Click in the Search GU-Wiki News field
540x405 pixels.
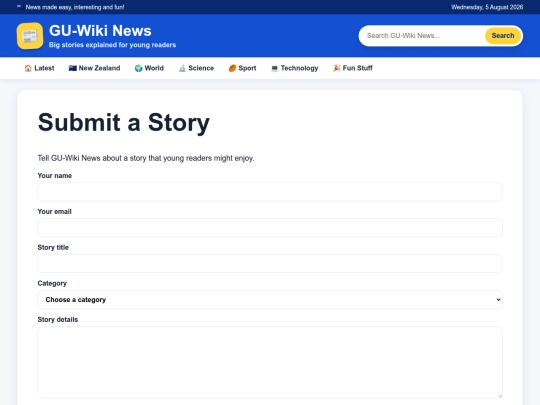[422, 36]
